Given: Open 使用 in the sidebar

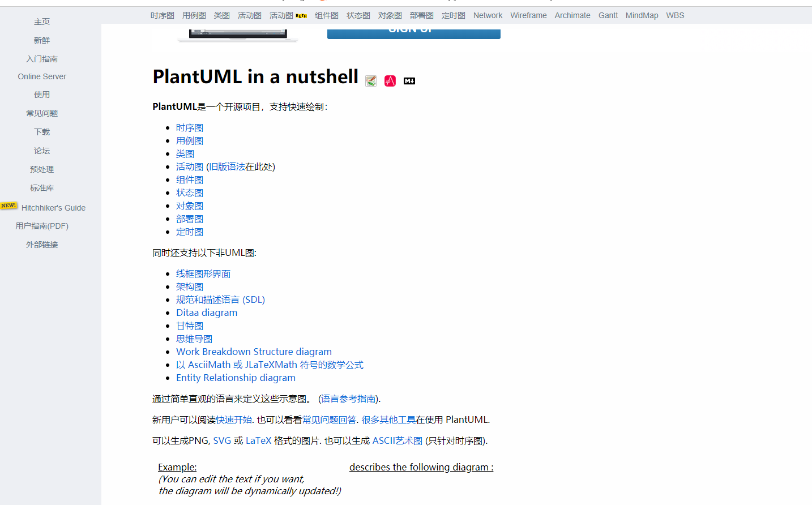Looking at the screenshot, I should tap(42, 95).
